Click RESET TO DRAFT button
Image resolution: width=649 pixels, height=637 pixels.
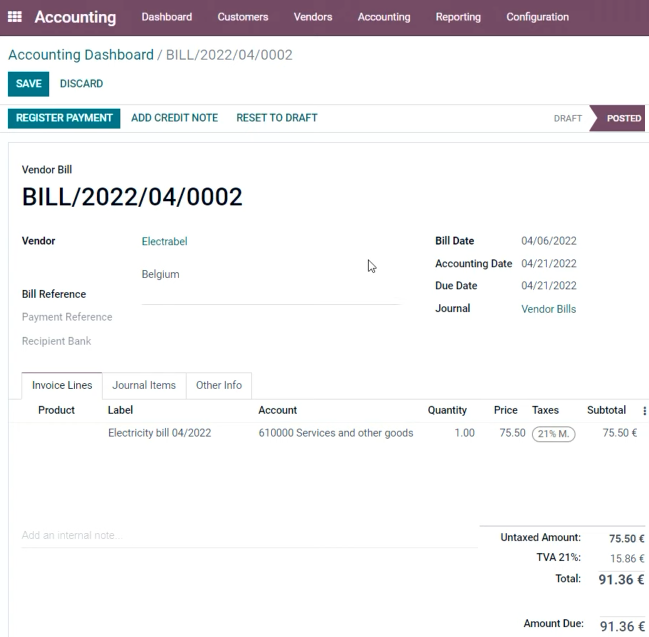(277, 118)
